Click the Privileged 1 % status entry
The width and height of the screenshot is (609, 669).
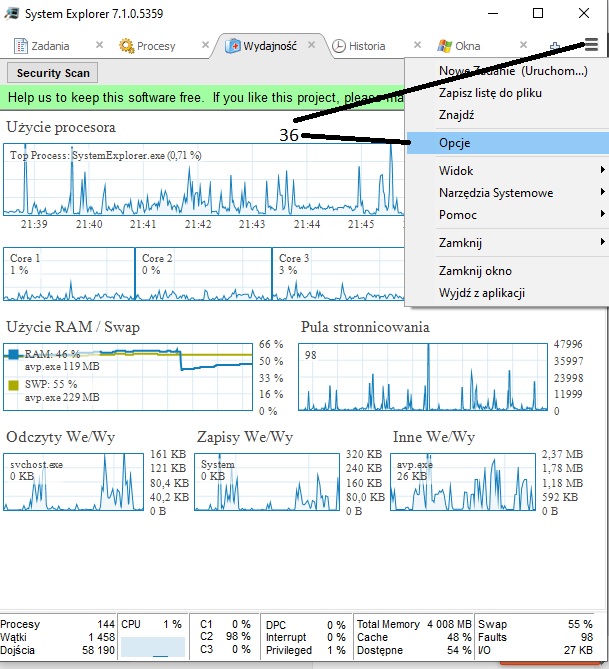(x=306, y=650)
